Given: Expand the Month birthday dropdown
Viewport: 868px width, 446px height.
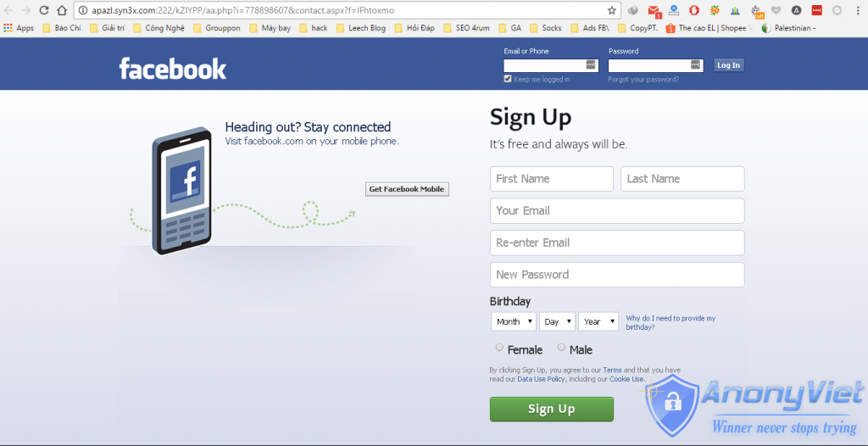Looking at the screenshot, I should point(514,321).
